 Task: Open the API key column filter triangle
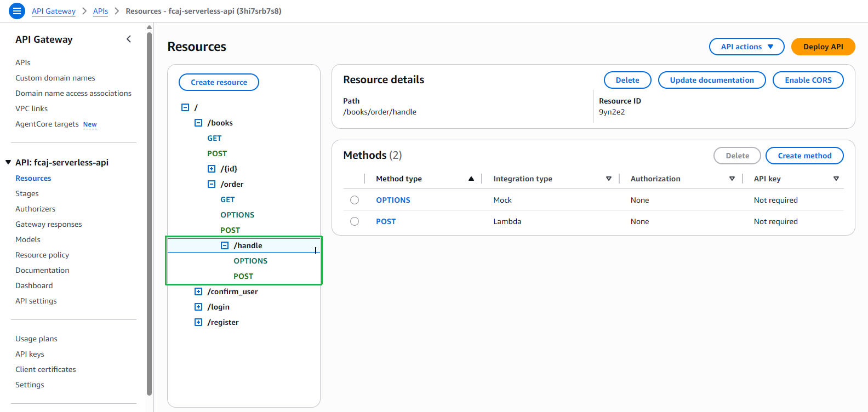(x=836, y=179)
